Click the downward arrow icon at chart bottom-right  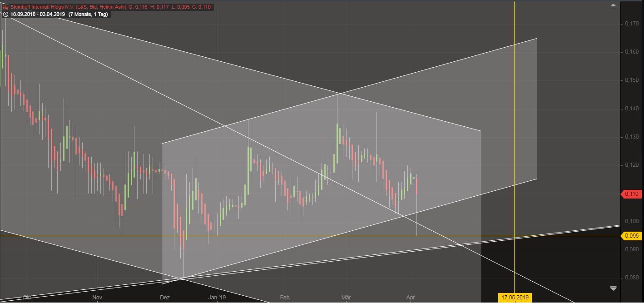click(x=614, y=288)
